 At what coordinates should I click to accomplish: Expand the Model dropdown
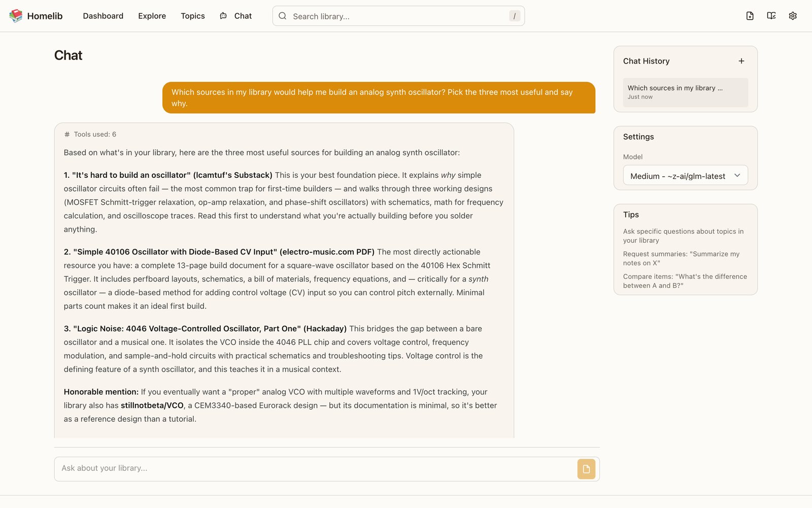click(686, 176)
